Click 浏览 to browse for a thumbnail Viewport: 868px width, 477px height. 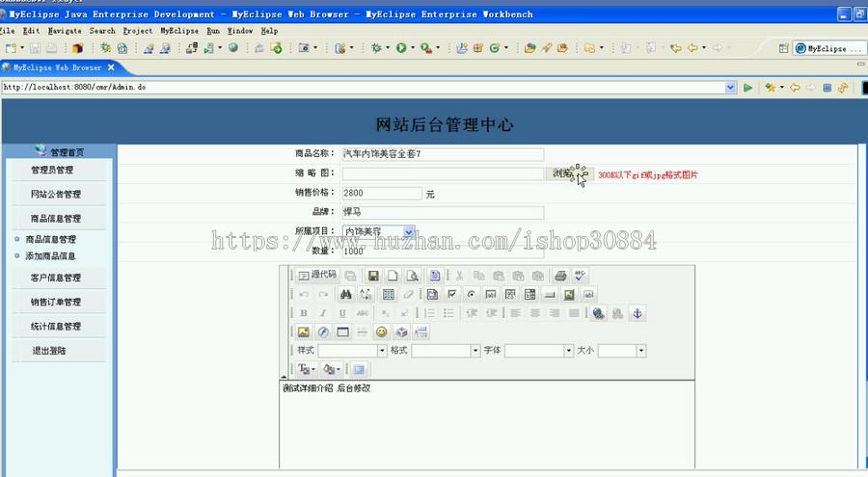point(570,173)
